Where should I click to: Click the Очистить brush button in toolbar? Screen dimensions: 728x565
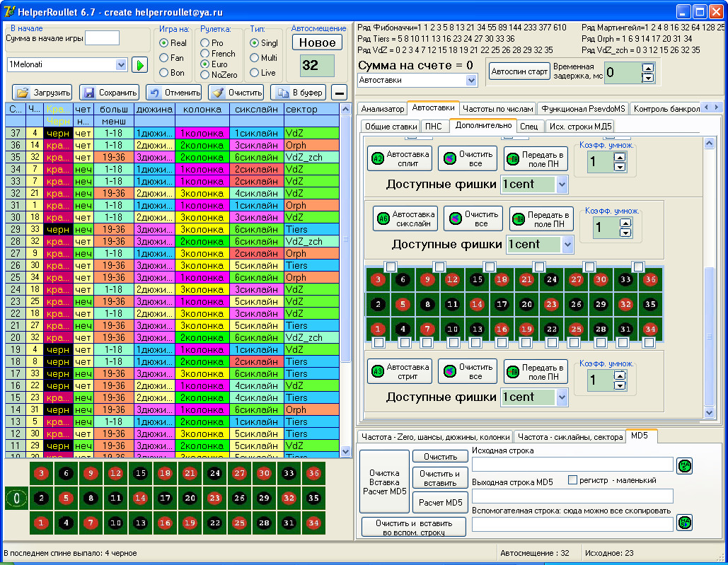[236, 93]
